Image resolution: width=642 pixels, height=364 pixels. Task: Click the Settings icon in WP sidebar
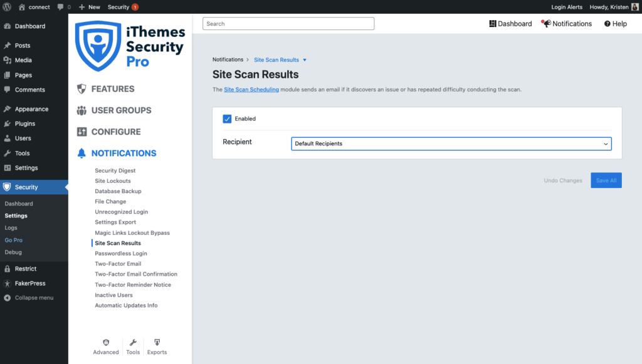point(8,168)
